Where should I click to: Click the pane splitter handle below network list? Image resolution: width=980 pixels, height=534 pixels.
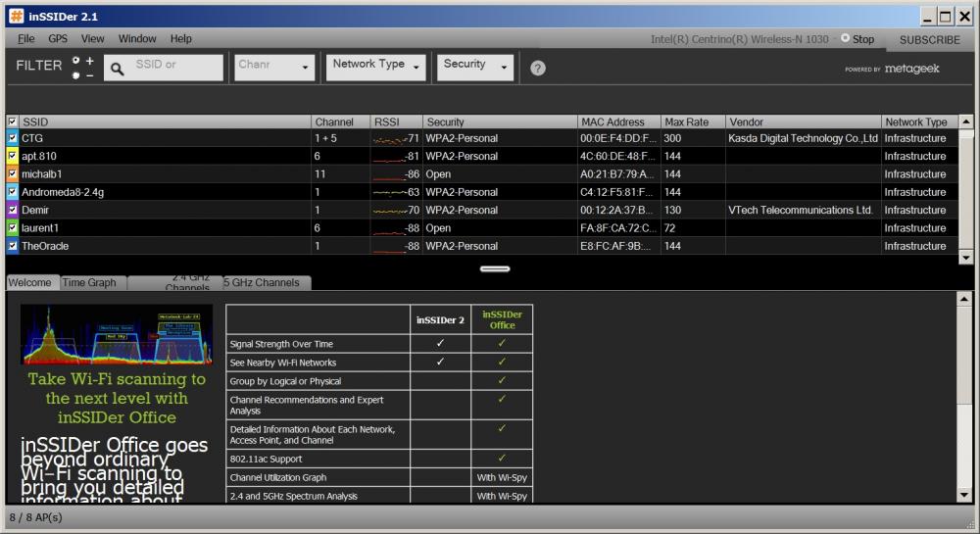495,269
